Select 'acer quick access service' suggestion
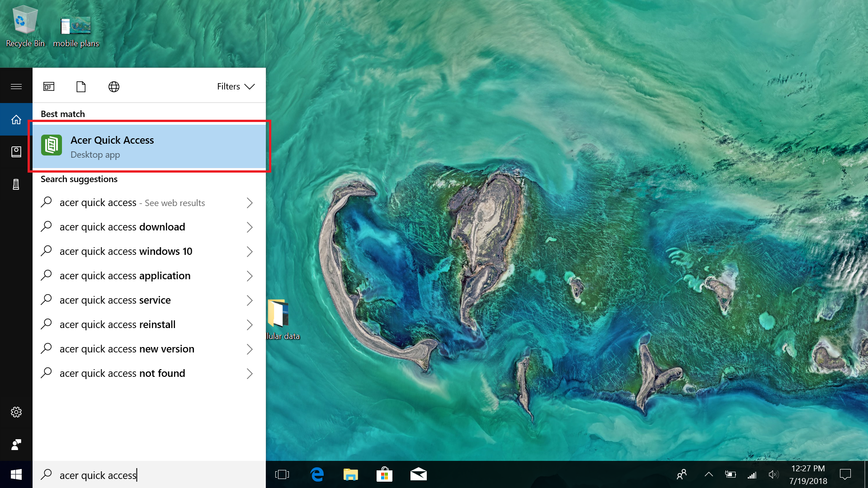Image resolution: width=868 pixels, height=488 pixels. pos(149,300)
